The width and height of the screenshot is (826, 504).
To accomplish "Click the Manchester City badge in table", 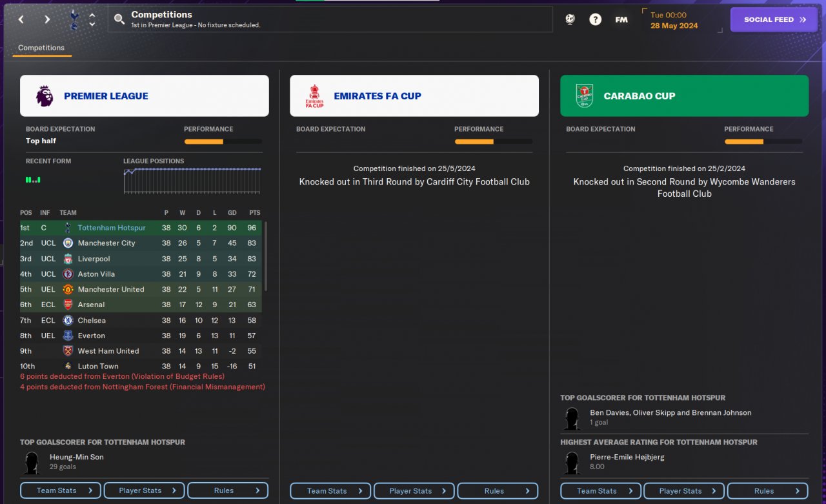I will [x=68, y=243].
